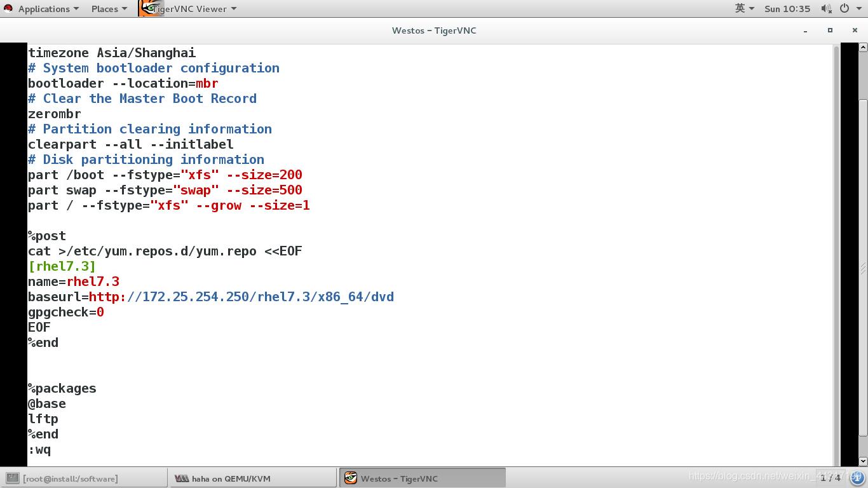Click the '[rhel7.3]' section header
868x488 pixels.
tap(62, 266)
